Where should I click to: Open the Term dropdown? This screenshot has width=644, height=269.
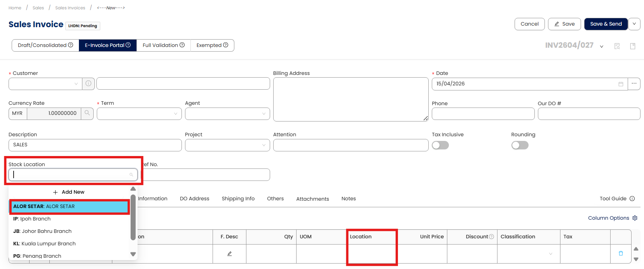tap(139, 114)
